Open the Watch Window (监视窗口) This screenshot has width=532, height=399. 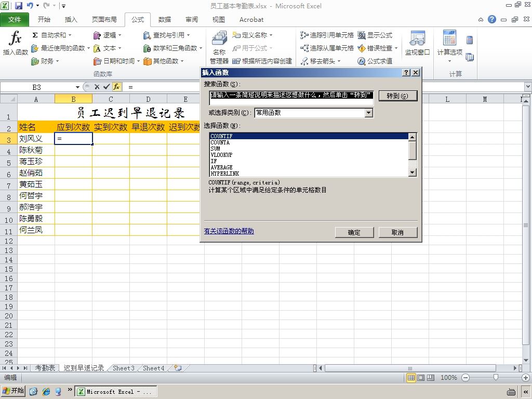417,43
